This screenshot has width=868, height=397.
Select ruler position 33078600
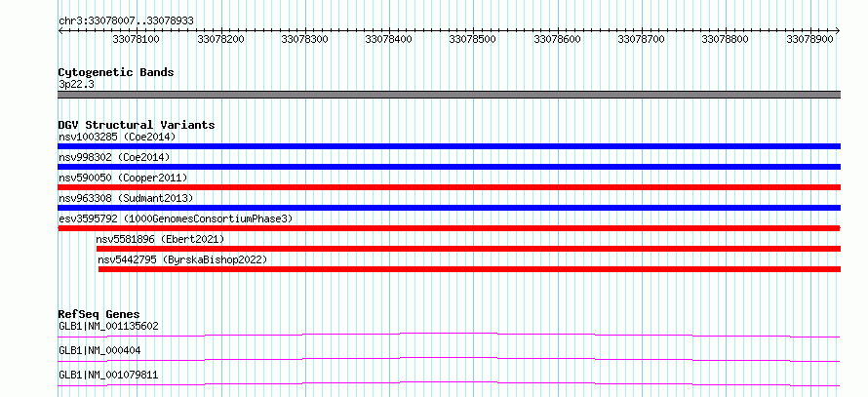point(557,39)
